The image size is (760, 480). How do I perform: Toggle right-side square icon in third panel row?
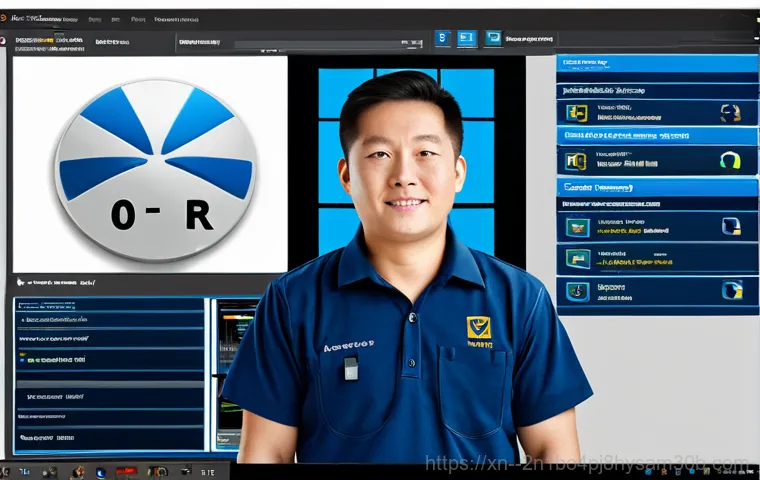point(730,229)
